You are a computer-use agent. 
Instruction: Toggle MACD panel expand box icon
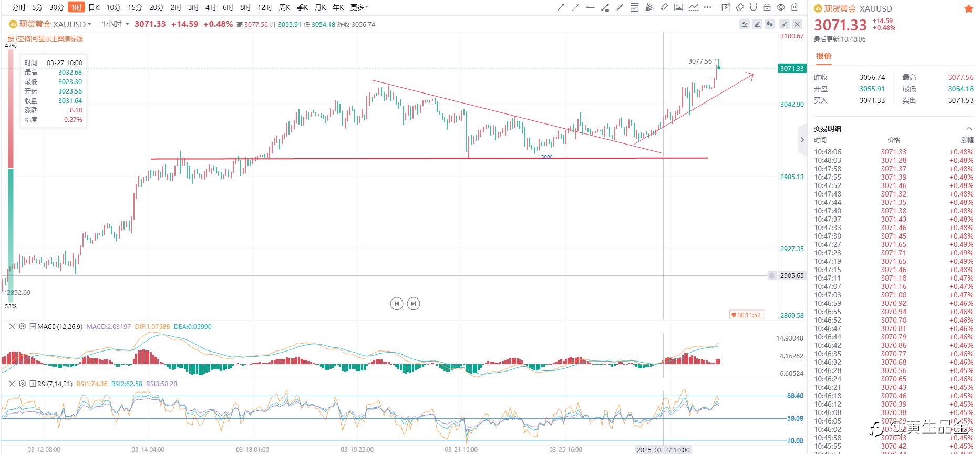33,326
